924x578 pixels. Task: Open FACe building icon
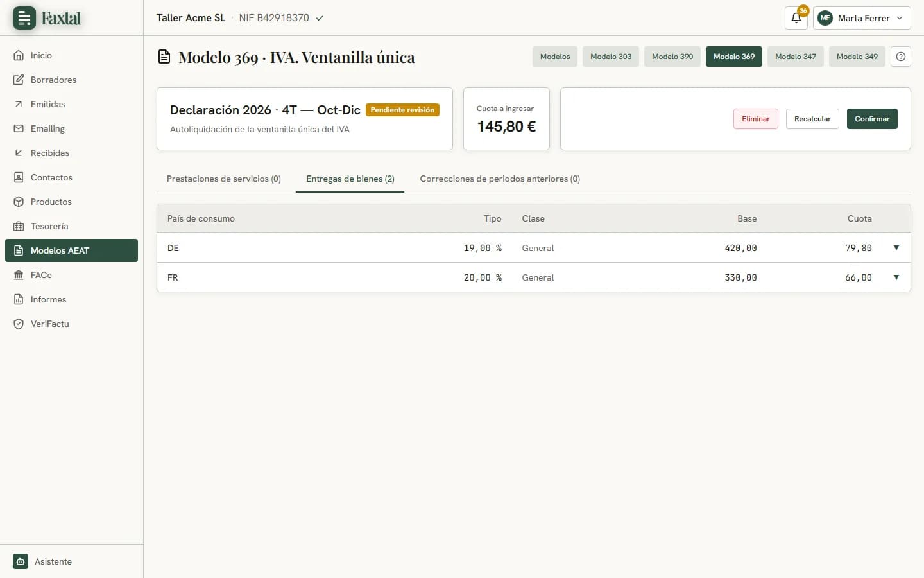coord(19,275)
